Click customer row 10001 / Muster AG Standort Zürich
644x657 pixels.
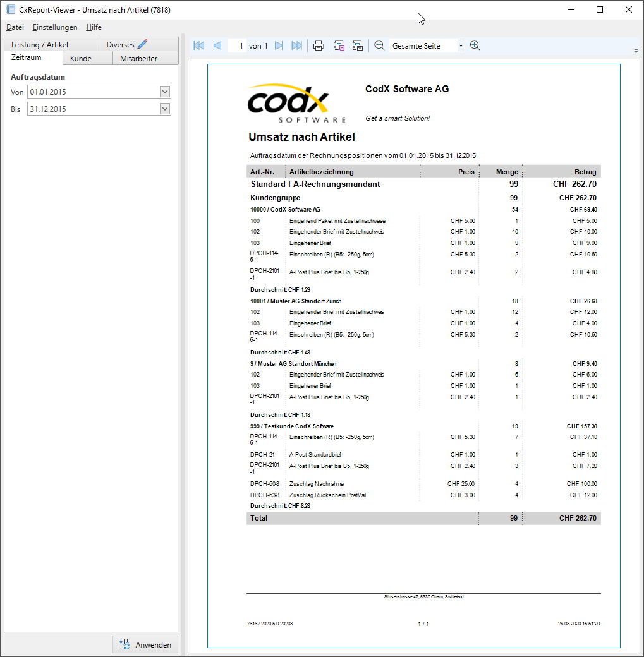click(423, 301)
